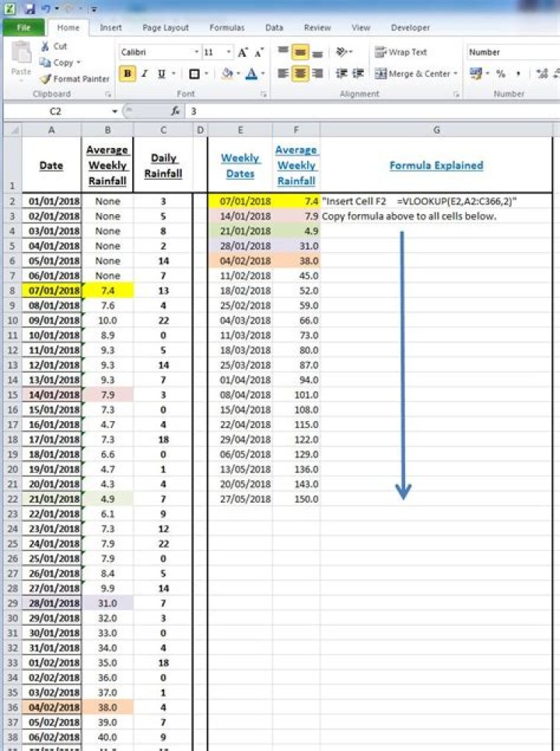Click Increase Indent icon
Screen dimensions: 560x751
pos(358,73)
